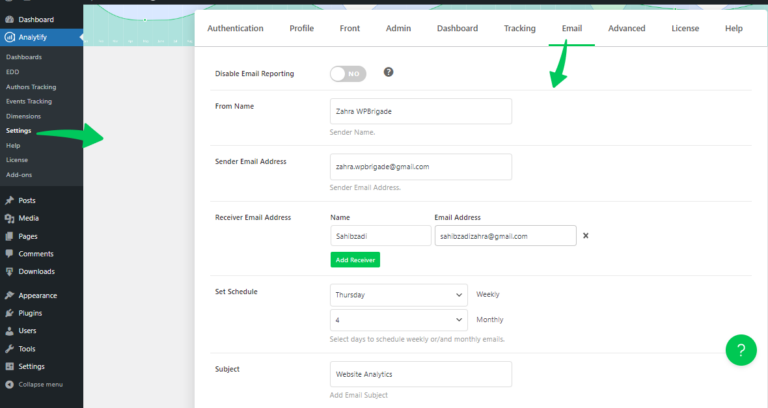Click the Collapse menu arrow icon
The width and height of the screenshot is (768, 408).
(9, 384)
